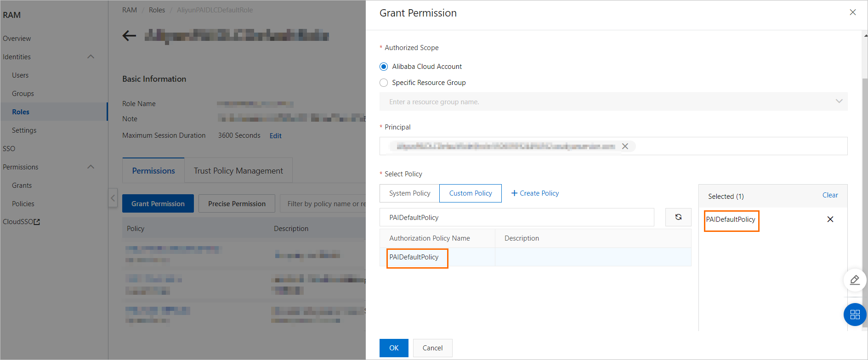Remove PAIDefaultPolicy from the Selected list
Screen dimensions: 868x360
830,219
